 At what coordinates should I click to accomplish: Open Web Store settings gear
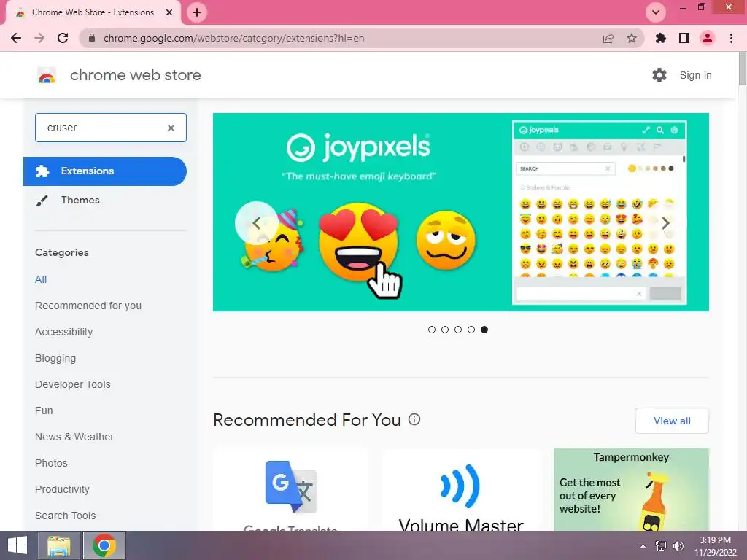click(659, 75)
